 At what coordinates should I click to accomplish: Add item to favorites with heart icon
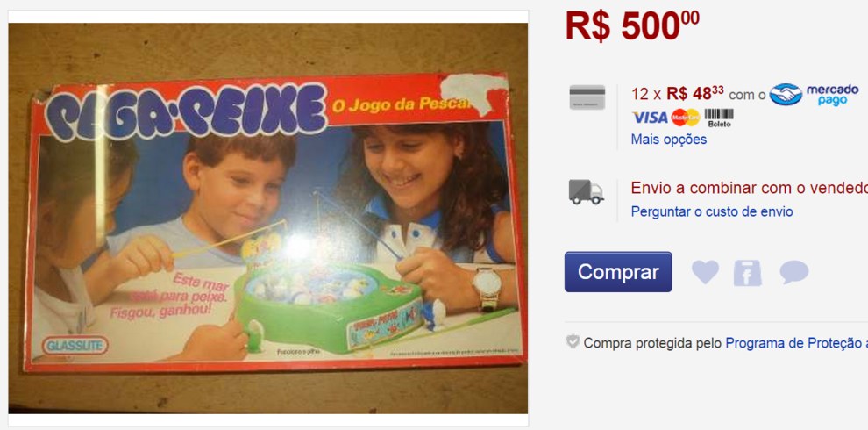click(705, 272)
